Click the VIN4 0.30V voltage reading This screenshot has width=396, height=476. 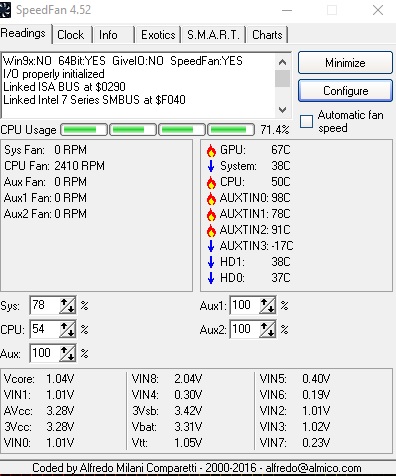point(167,395)
